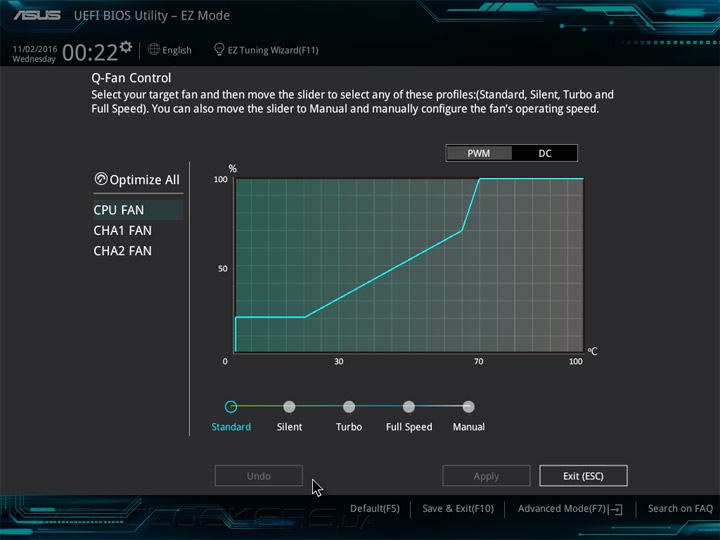The image size is (720, 540).
Task: Click the Undo button
Action: [x=259, y=476]
